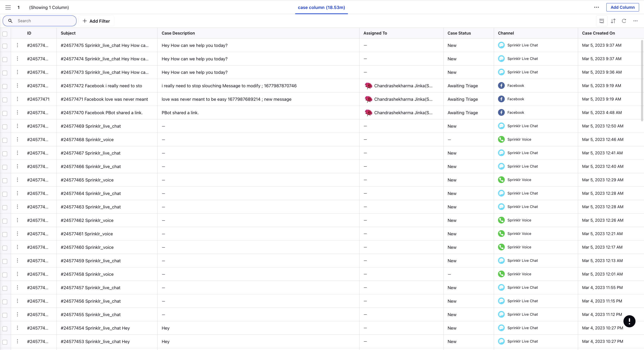Open the column toolbar more-options ellipsis
The image size is (644, 350).
point(635,21)
